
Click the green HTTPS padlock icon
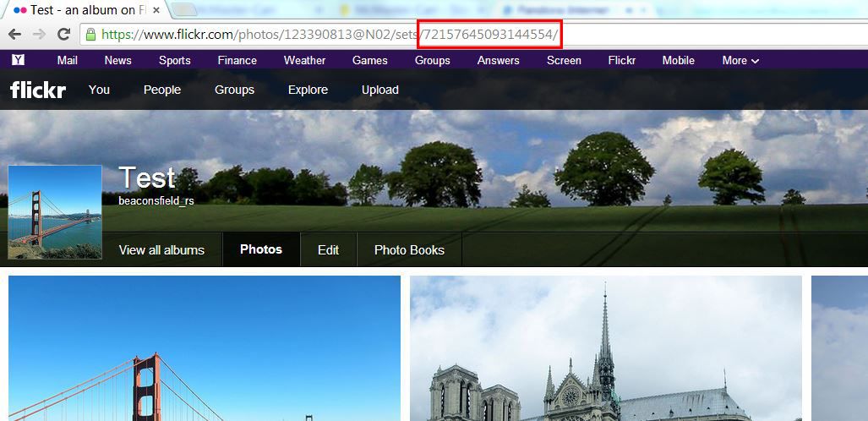(90, 35)
